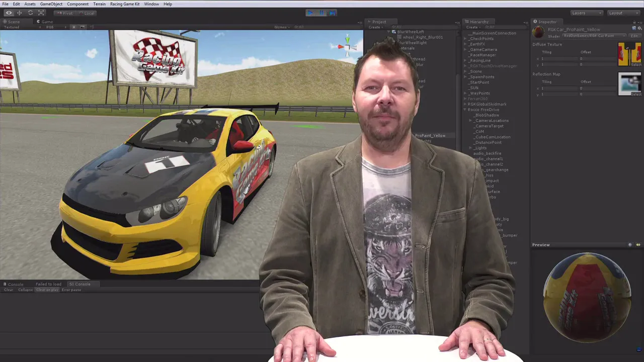
Task: Toggle the first Preview panel shape button
Action: pyautogui.click(x=630, y=245)
